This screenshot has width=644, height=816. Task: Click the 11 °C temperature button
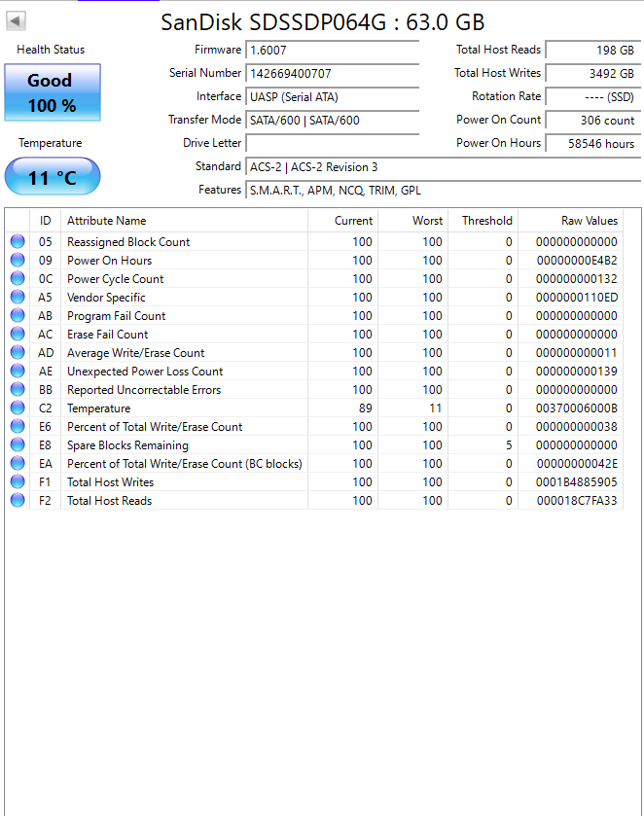[x=53, y=177]
